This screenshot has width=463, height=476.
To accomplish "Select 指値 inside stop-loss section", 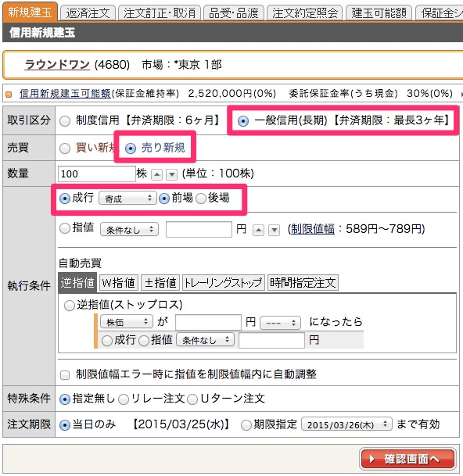I will 144,341.
